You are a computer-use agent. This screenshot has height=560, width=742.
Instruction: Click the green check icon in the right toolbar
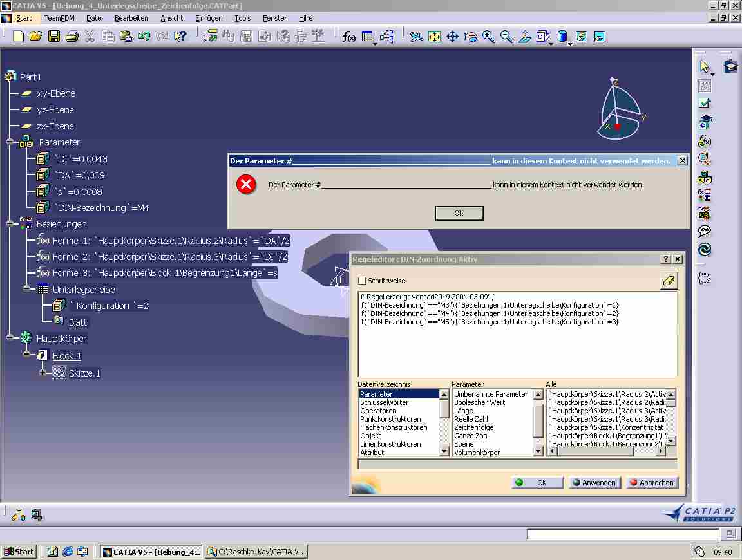tap(705, 102)
